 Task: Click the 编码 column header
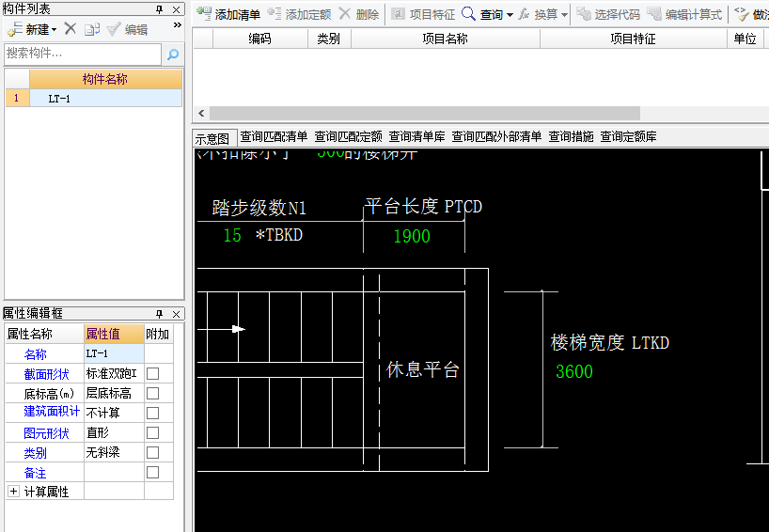click(259, 39)
